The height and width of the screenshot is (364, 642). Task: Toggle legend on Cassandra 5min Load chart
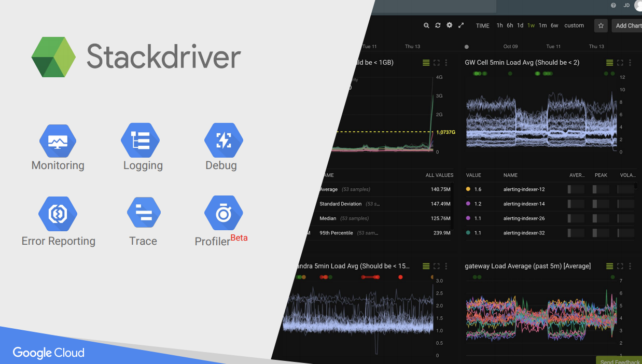point(426,266)
